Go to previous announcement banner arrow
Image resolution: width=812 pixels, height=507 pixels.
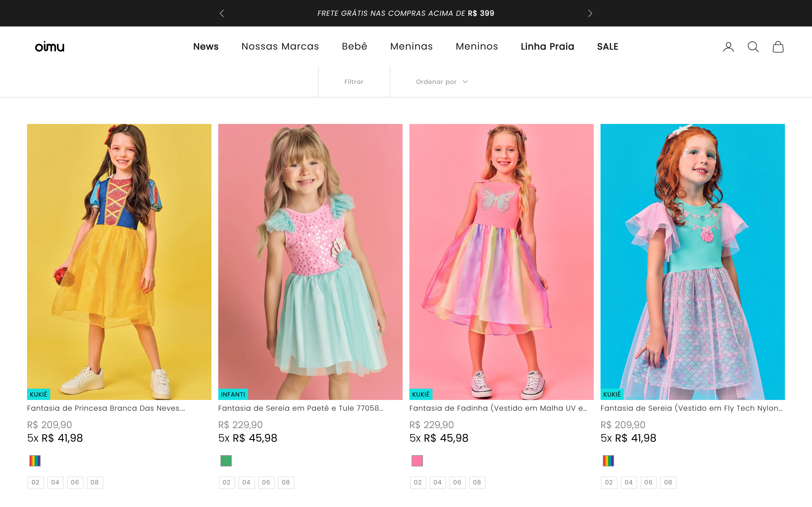pos(222,14)
